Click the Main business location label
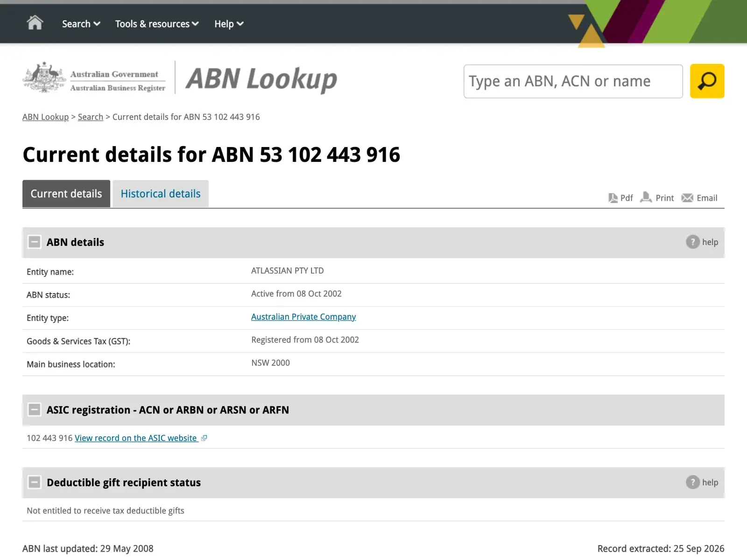Image resolution: width=747 pixels, height=560 pixels. 71,364
